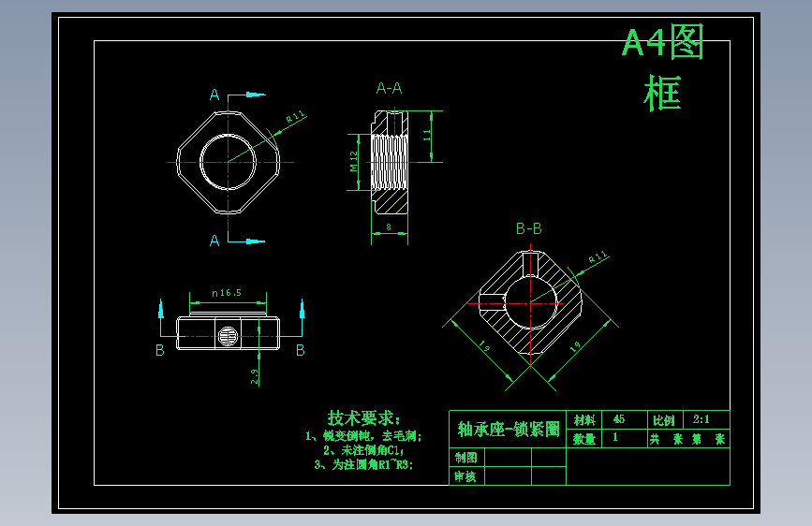Select note line "2、未注倒角C1;"
This screenshot has height=526, width=812.
point(363,450)
